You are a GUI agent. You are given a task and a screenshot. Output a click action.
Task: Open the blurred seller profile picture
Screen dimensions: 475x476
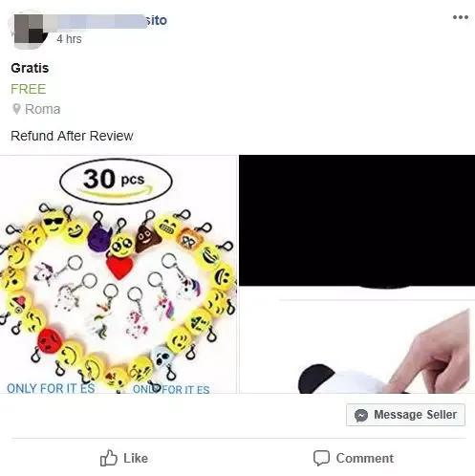click(27, 30)
